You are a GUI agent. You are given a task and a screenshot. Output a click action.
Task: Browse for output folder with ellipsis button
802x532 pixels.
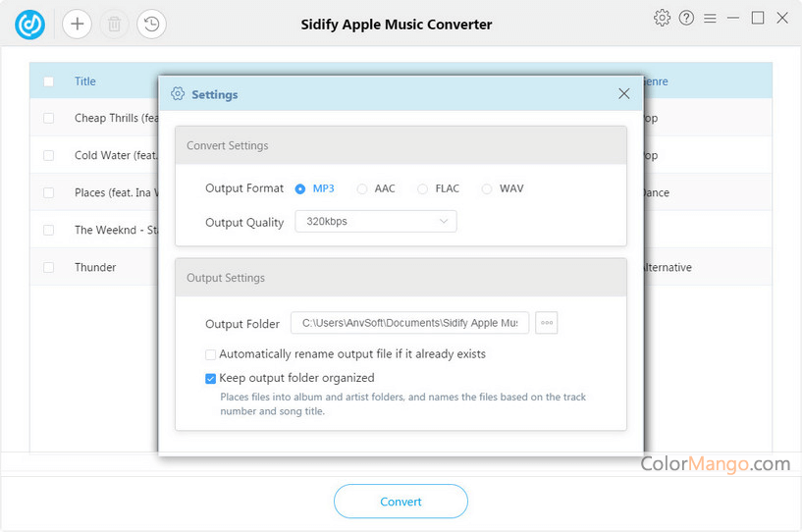[547, 323]
